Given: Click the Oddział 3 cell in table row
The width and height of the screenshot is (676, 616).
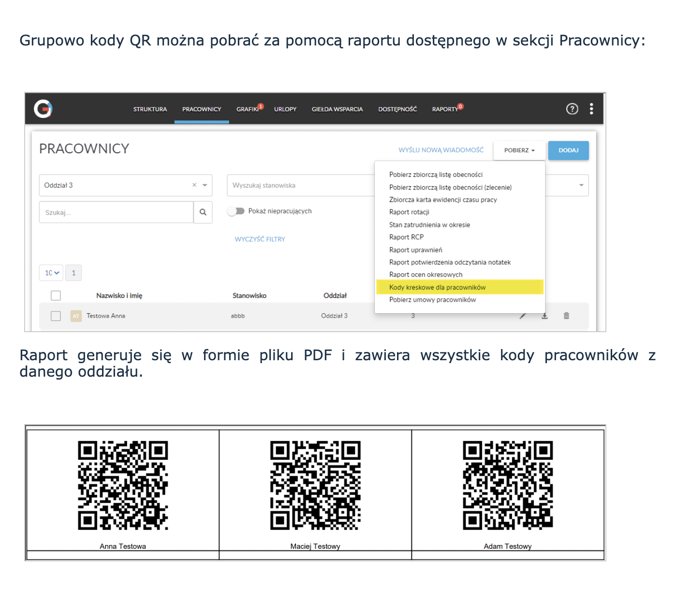Looking at the screenshot, I should tap(334, 316).
